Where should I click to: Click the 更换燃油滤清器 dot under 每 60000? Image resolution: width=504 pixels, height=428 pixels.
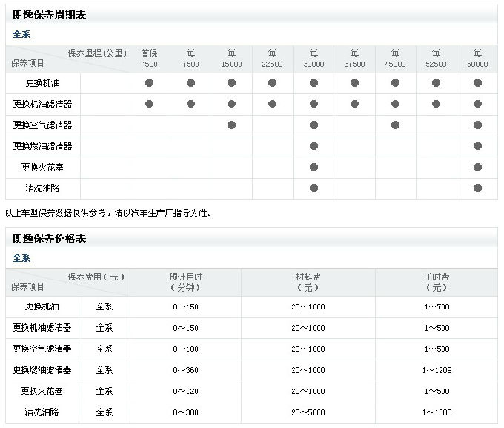pyautogui.click(x=477, y=146)
